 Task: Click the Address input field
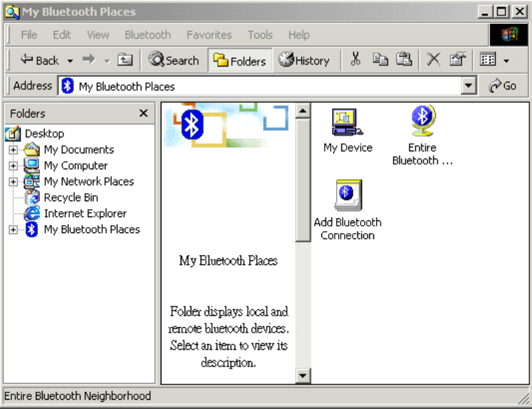260,86
